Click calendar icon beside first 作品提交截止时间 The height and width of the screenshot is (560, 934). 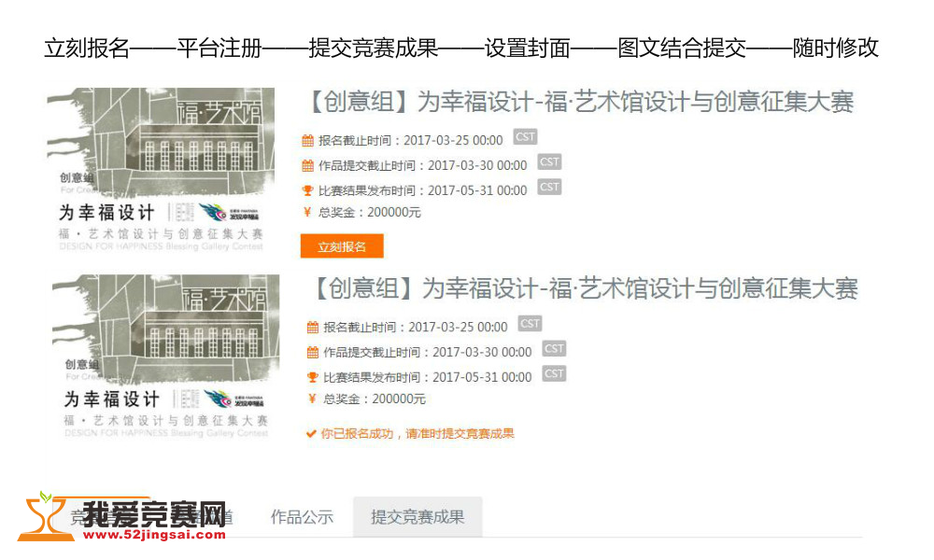click(x=307, y=166)
